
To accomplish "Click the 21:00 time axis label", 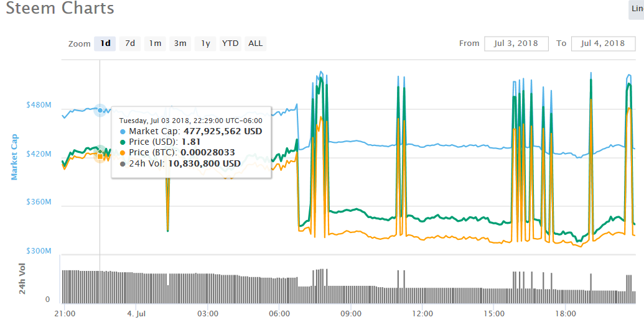I will click(65, 314).
